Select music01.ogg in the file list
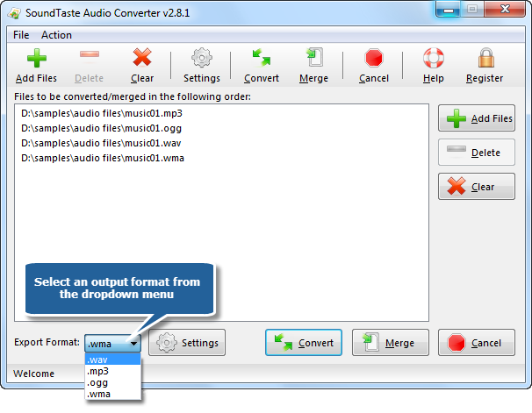The image size is (532, 413). (101, 128)
